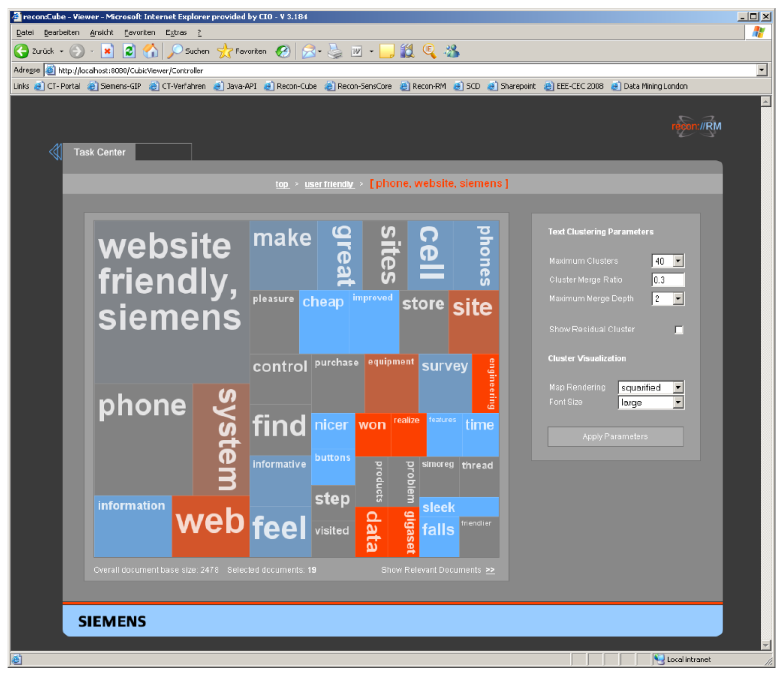Select the engineering cluster tile
The width and height of the screenshot is (784, 675).
485,383
